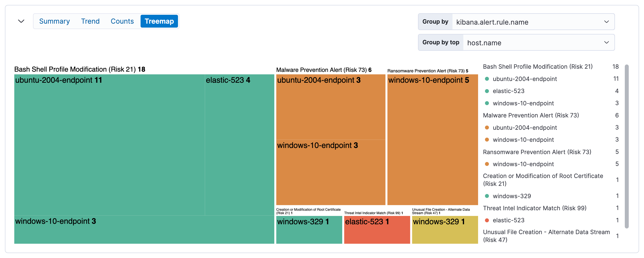Switch to the Summary tab
This screenshot has width=644, height=258.
tap(54, 21)
